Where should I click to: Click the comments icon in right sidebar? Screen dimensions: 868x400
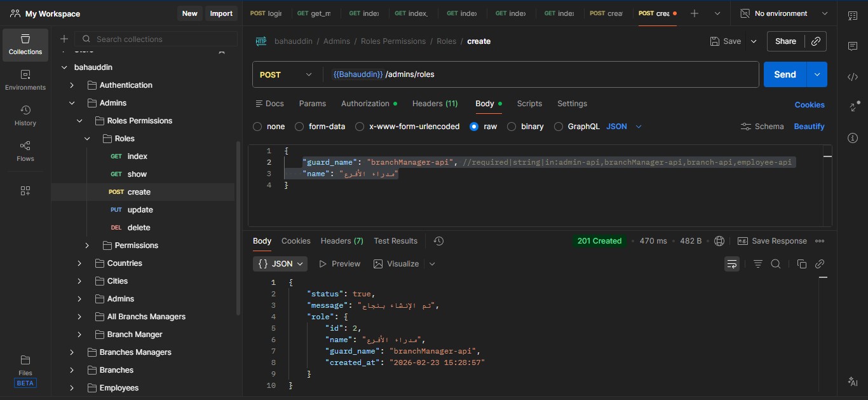click(x=853, y=46)
